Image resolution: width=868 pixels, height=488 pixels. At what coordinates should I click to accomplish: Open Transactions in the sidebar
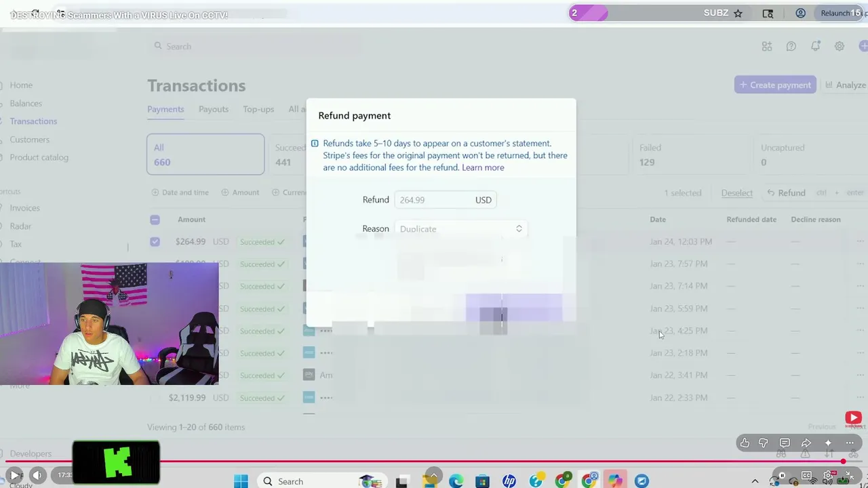(33, 121)
